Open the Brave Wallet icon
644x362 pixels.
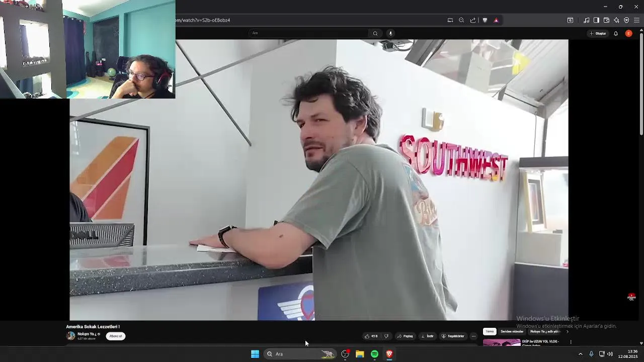coord(606,20)
